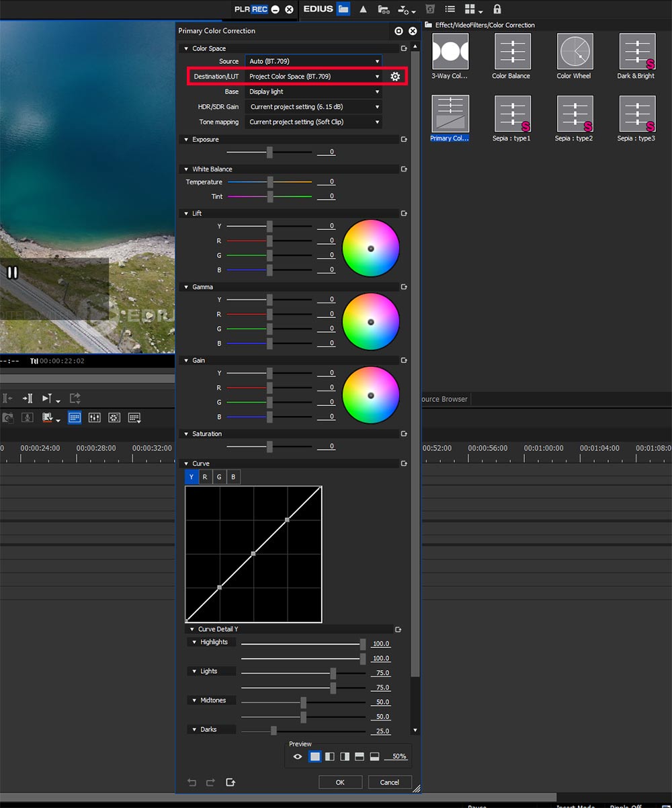Click the OK button
Screen dimensions: 672x808
click(x=340, y=782)
